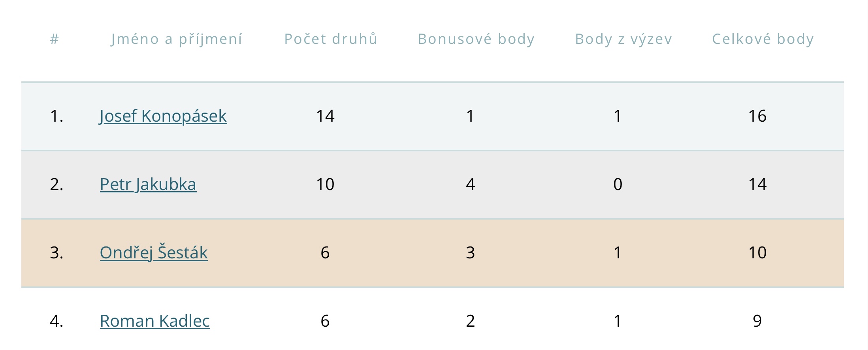
Task: Click the Ondřej Šesták name link
Action: click(154, 253)
